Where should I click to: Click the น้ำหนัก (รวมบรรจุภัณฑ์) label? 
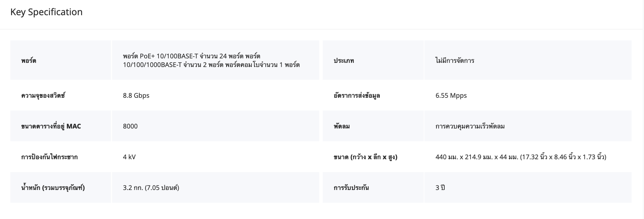coord(53,188)
